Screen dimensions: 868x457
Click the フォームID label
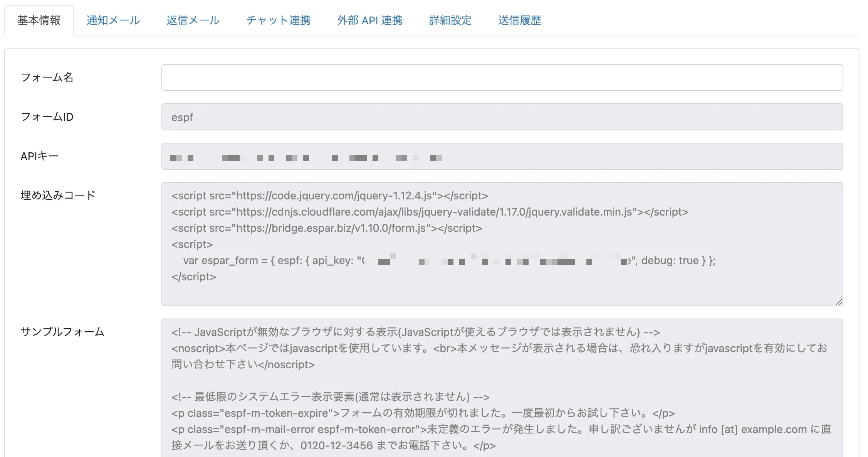point(47,117)
